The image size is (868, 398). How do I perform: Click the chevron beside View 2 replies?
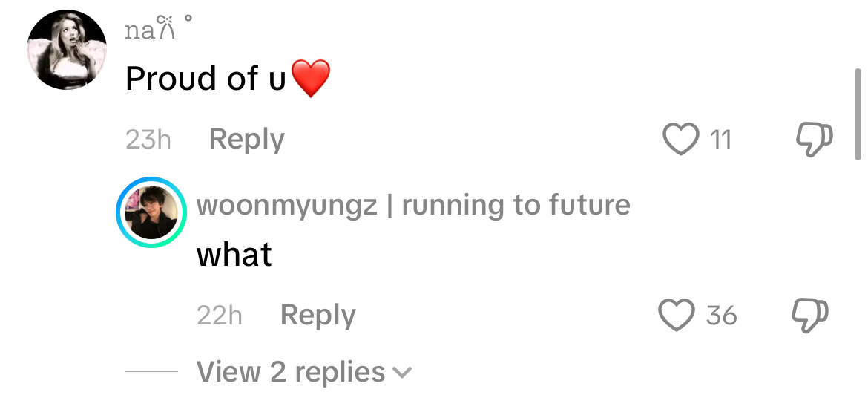click(x=401, y=372)
